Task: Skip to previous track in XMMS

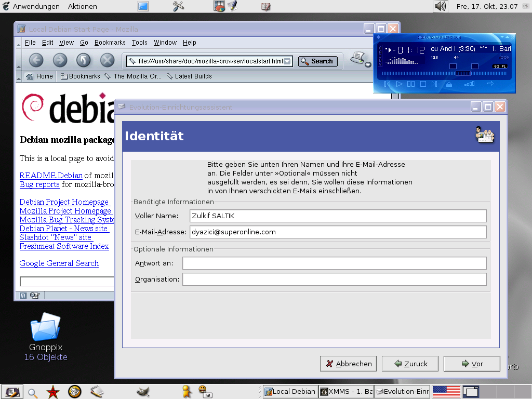Action: coord(387,84)
